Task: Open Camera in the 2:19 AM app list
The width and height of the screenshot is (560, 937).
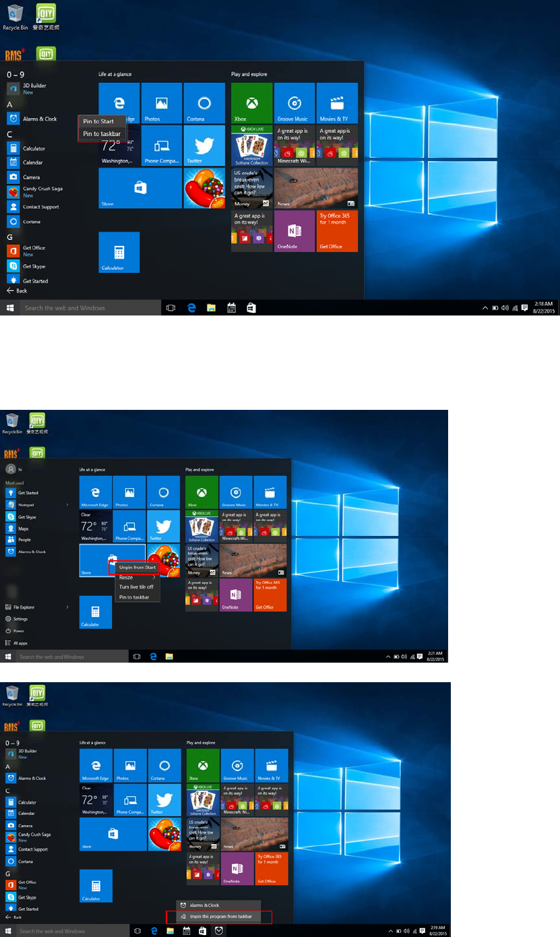Action: point(20,825)
